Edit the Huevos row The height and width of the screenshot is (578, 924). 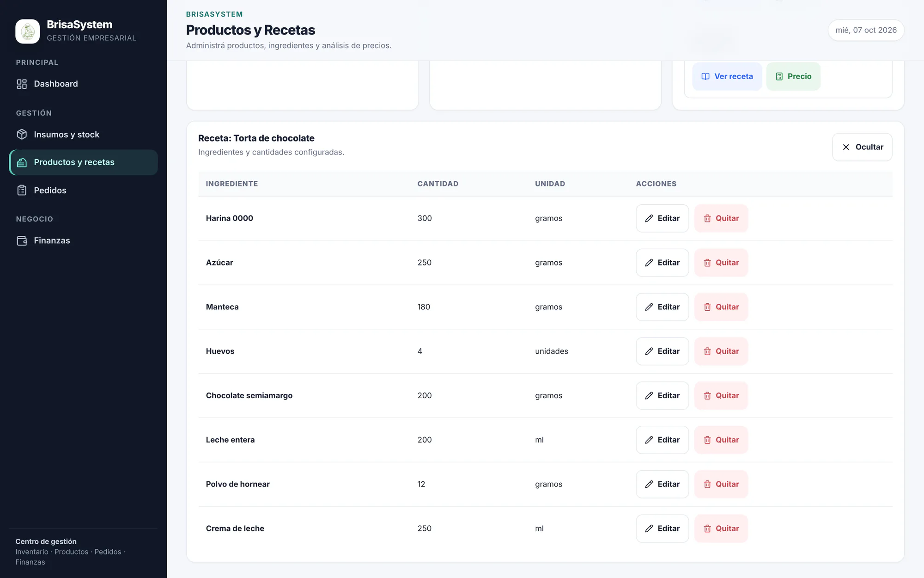[662, 351]
